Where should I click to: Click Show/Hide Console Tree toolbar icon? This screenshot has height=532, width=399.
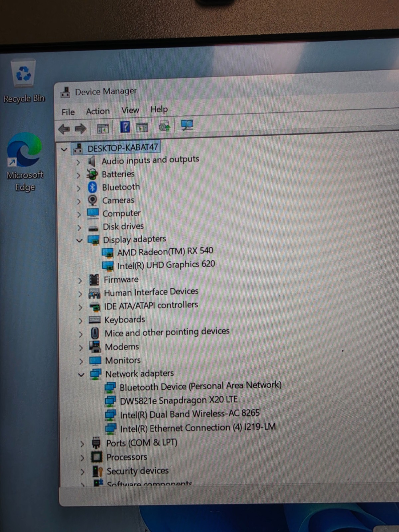[103, 128]
